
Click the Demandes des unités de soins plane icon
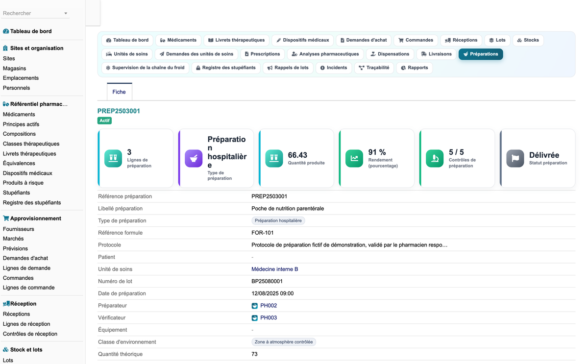click(162, 54)
